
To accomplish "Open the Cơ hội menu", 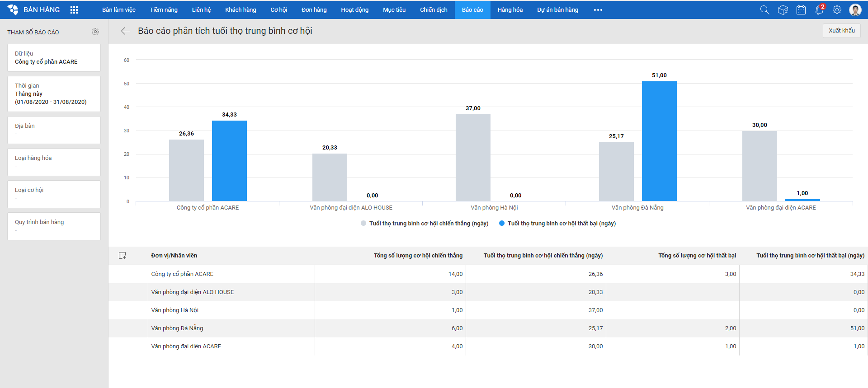I will 279,10.
